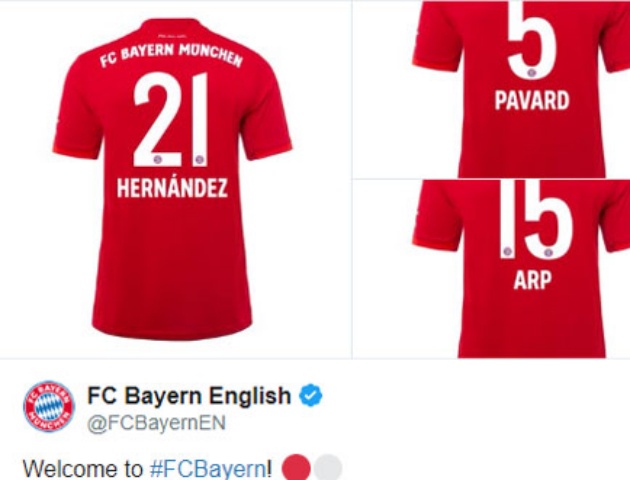Viewport: 630px width, 480px height.
Task: Click the club crest inside digit 2
Action: click(x=158, y=159)
